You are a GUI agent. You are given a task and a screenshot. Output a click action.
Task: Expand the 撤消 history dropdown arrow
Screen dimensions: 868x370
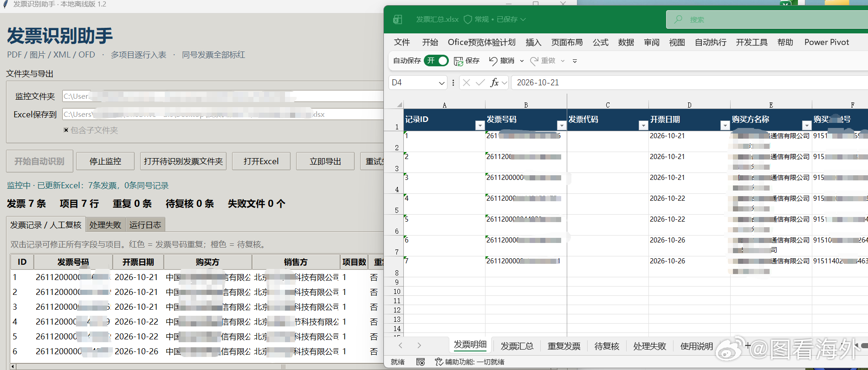pos(522,61)
